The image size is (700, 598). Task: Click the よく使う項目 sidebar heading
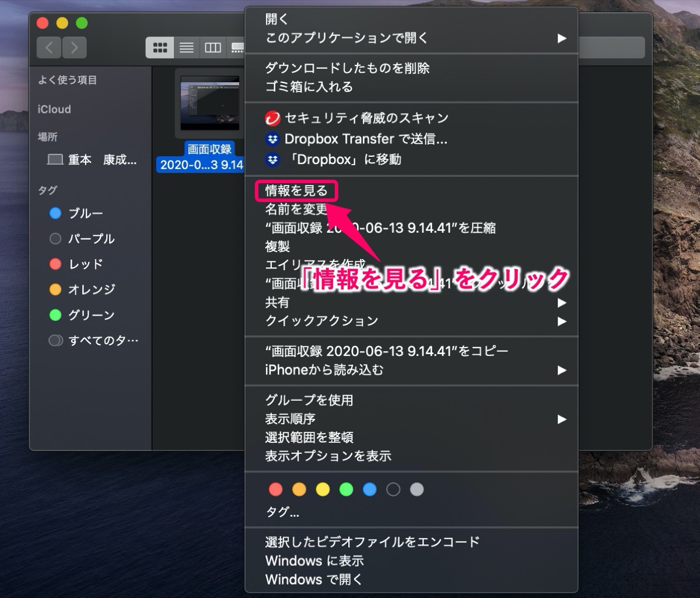(68, 81)
